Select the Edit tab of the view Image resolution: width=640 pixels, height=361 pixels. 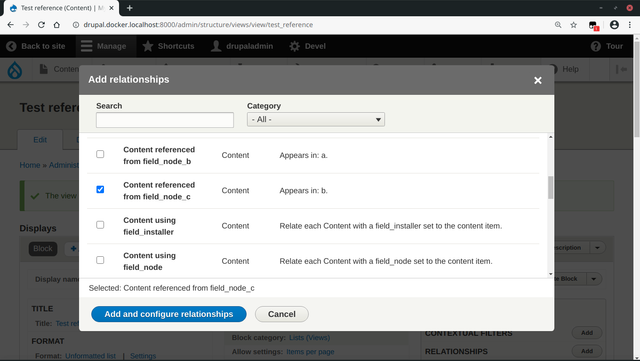(40, 140)
